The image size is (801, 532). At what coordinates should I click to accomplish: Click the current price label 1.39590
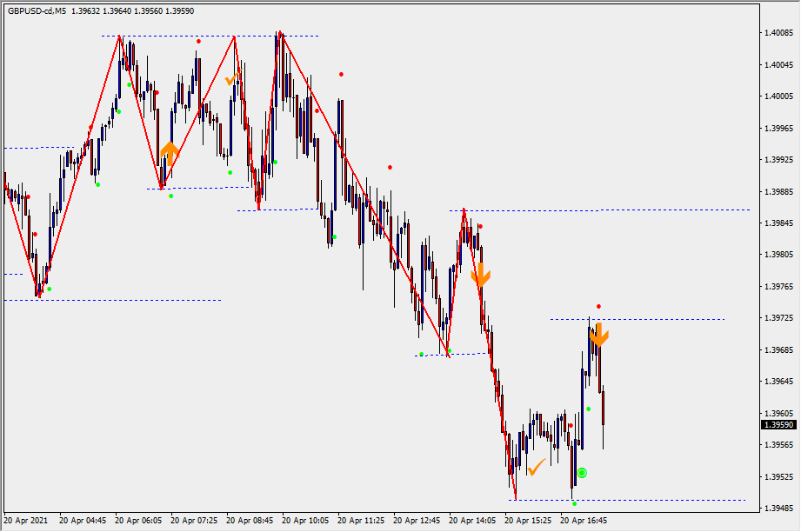coord(776,425)
